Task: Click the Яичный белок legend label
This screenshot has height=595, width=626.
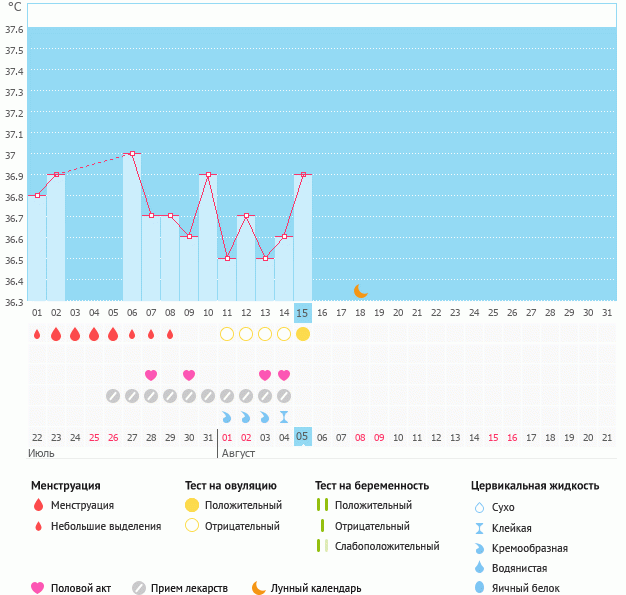Action: point(533,588)
